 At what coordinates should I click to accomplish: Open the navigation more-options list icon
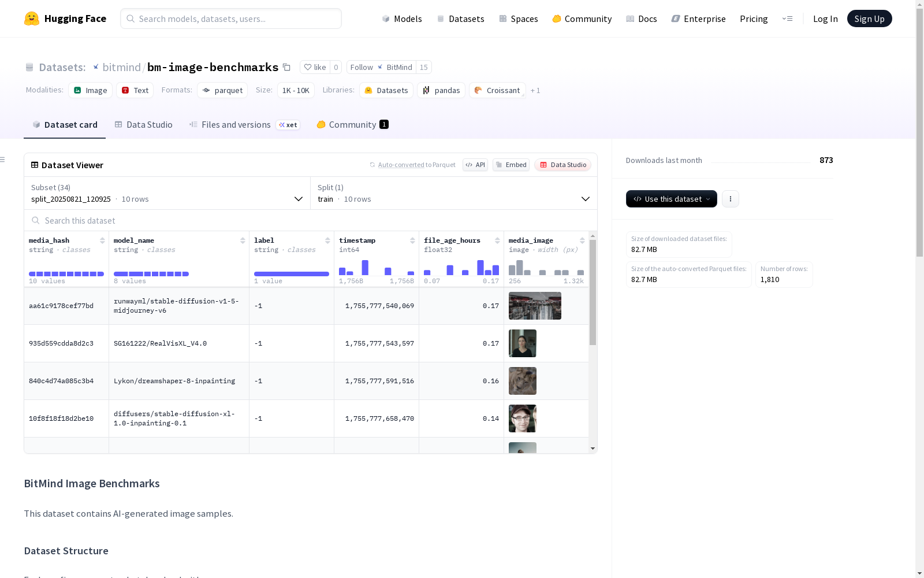pyautogui.click(x=787, y=18)
